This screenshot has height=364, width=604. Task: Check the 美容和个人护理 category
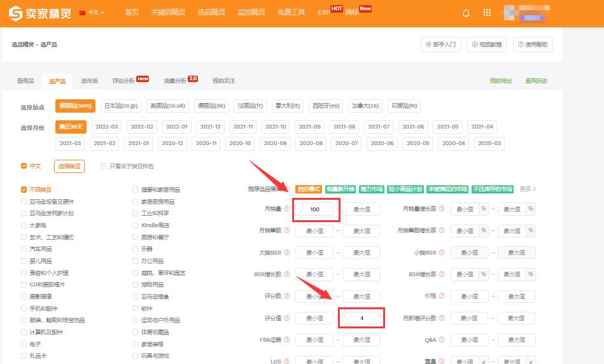click(x=24, y=273)
